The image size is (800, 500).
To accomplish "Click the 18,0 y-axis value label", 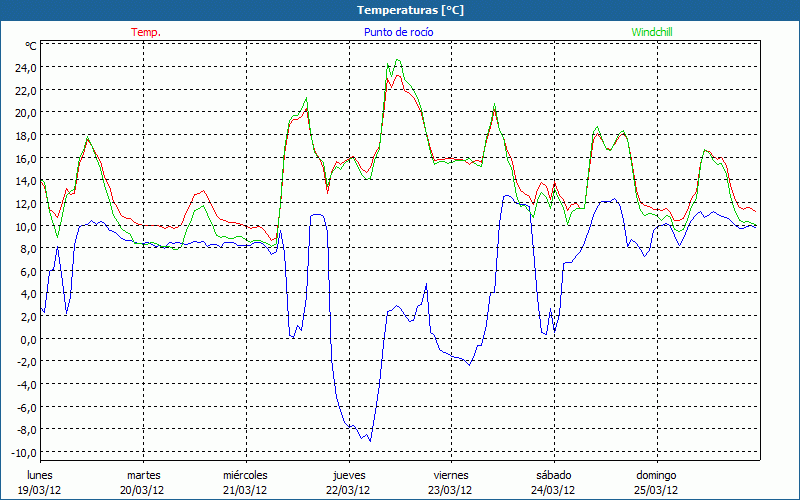I will pos(24,136).
